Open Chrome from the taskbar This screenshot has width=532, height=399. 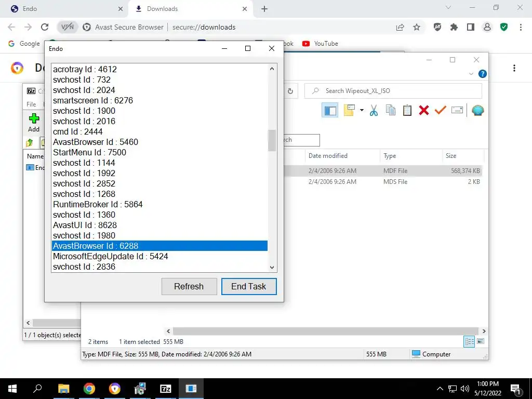tap(89, 389)
